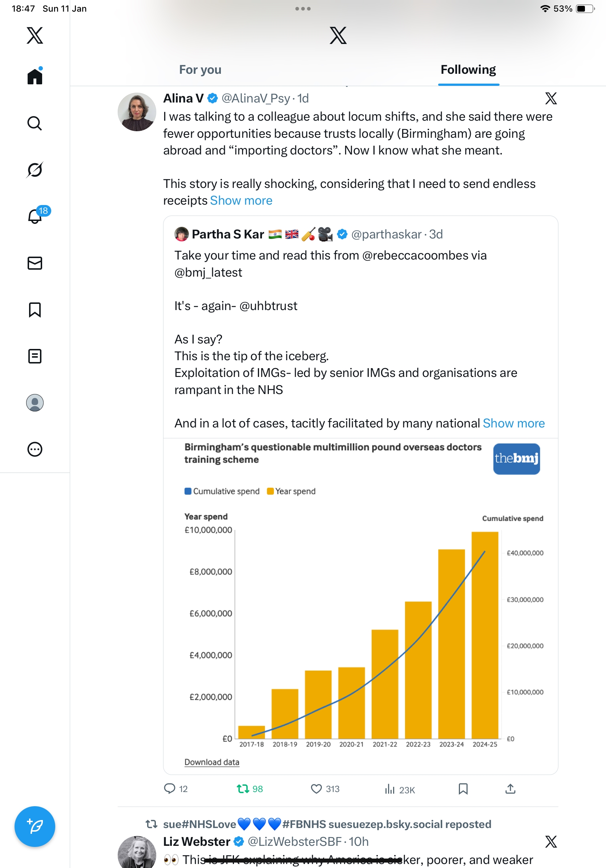Viewport: 606px width, 868px height.
Task: Open Notifications bell with 18 badge
Action: coord(35,216)
